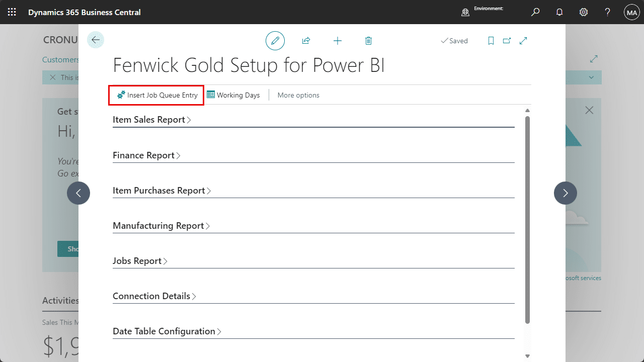Open the MA user account avatar
644x362 pixels.
pyautogui.click(x=632, y=12)
